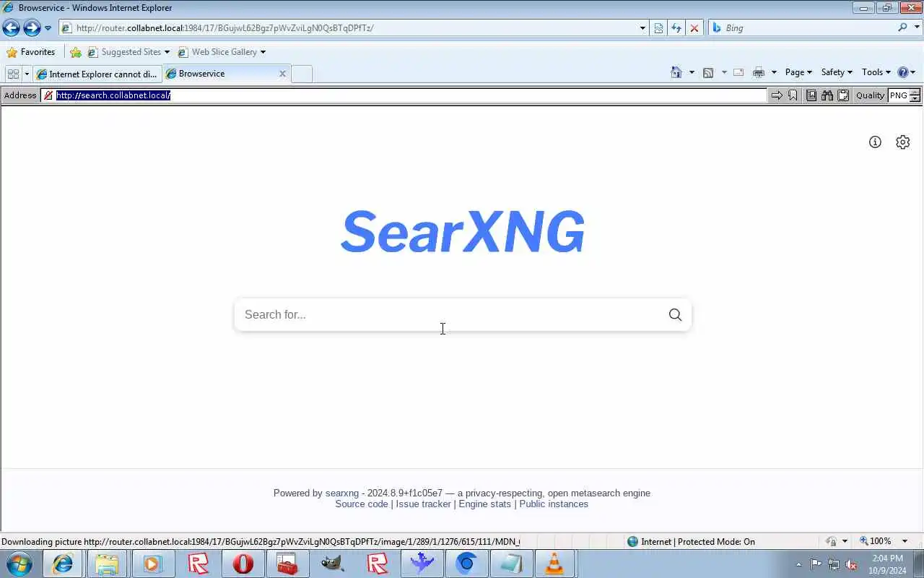Click the Read Mail envelope icon
This screenshot has height=578, width=924.
pyautogui.click(x=738, y=72)
